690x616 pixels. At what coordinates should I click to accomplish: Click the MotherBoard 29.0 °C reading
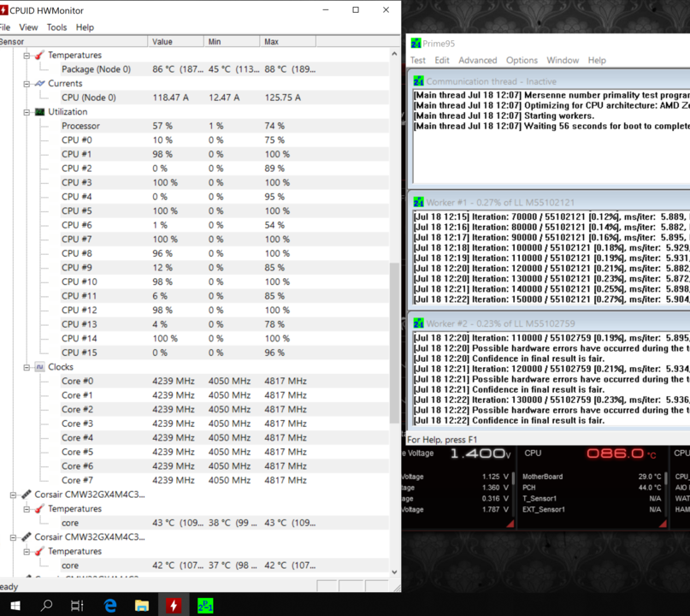592,477
